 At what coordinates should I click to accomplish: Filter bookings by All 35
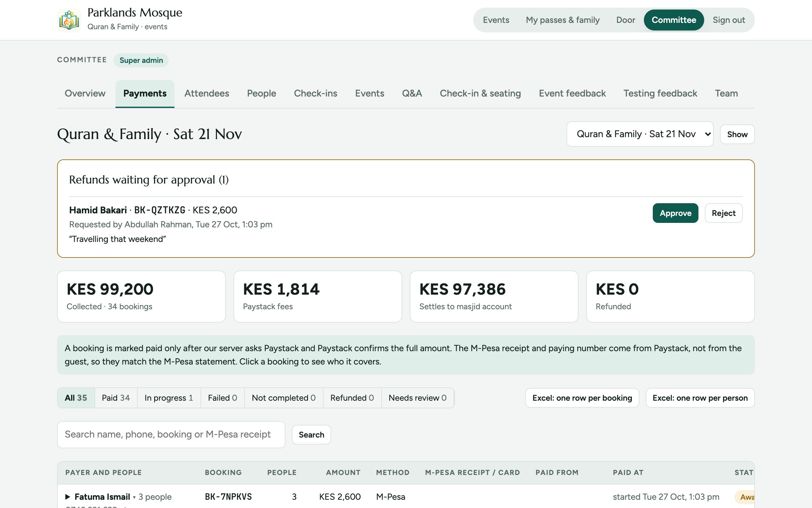pos(76,398)
